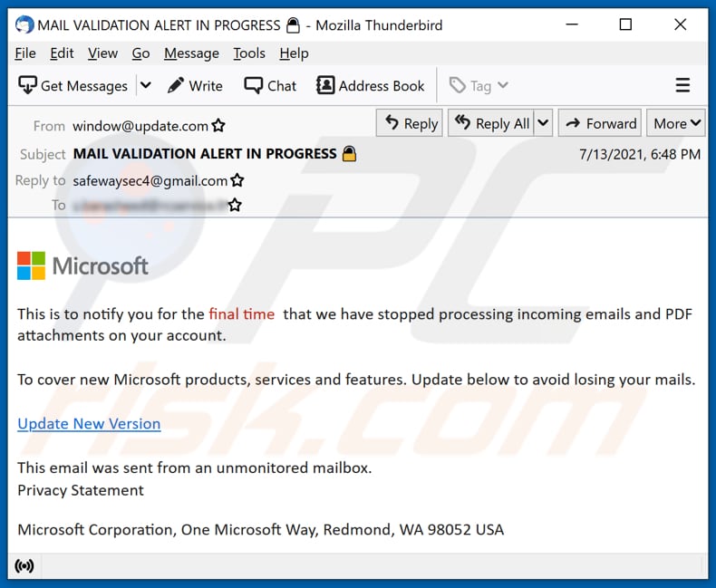Viewport: 716px width, 588px height.
Task: Open the More actions dropdown
Action: click(676, 123)
